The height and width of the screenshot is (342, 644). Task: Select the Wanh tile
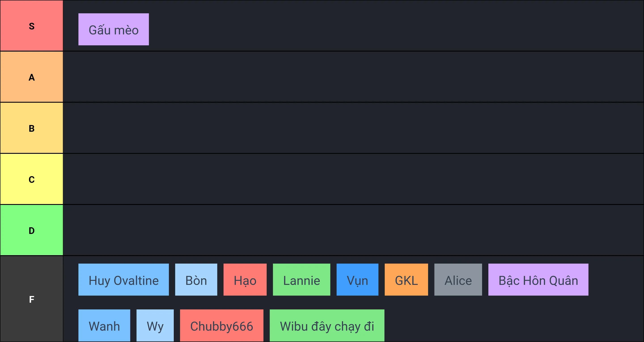(x=104, y=325)
